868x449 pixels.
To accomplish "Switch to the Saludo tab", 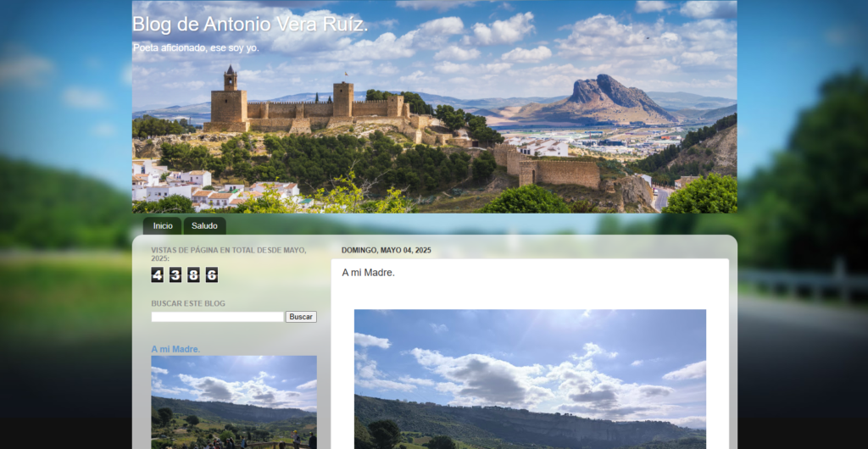I will click(x=204, y=226).
